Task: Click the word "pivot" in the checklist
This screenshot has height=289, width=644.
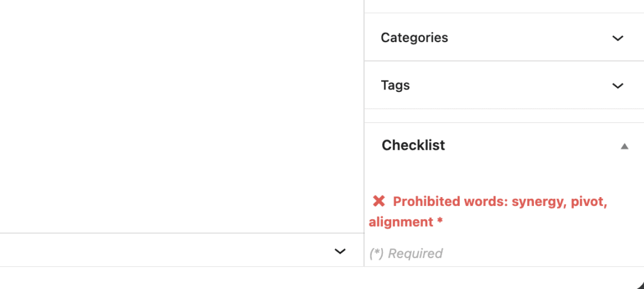Action: click(x=587, y=201)
